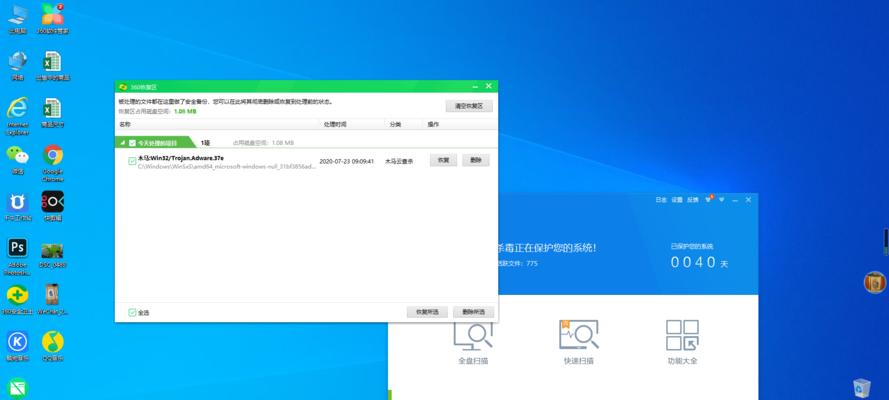Click the 恢复 button for the Trojan.Adware.37e row
The width and height of the screenshot is (889, 400).
[x=443, y=160]
